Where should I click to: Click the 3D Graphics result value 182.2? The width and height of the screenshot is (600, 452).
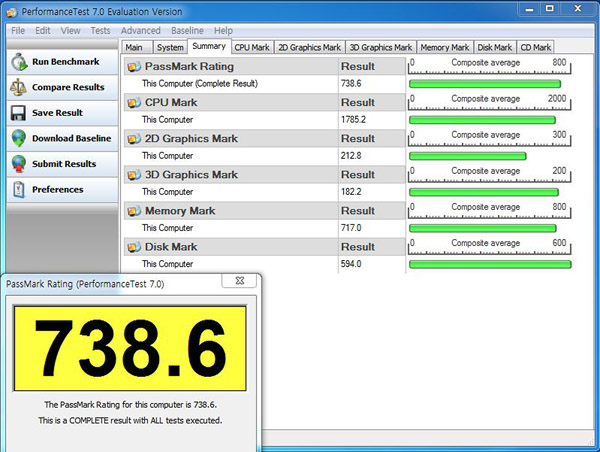(x=351, y=192)
